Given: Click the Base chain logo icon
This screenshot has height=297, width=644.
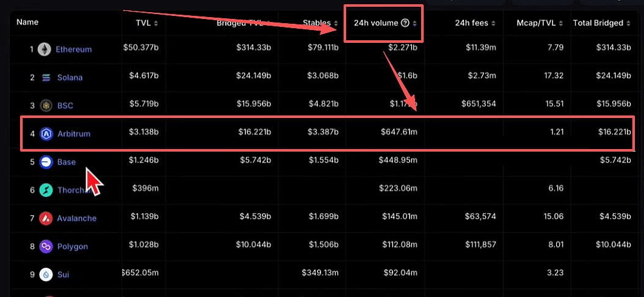Looking at the screenshot, I should pos(46,162).
